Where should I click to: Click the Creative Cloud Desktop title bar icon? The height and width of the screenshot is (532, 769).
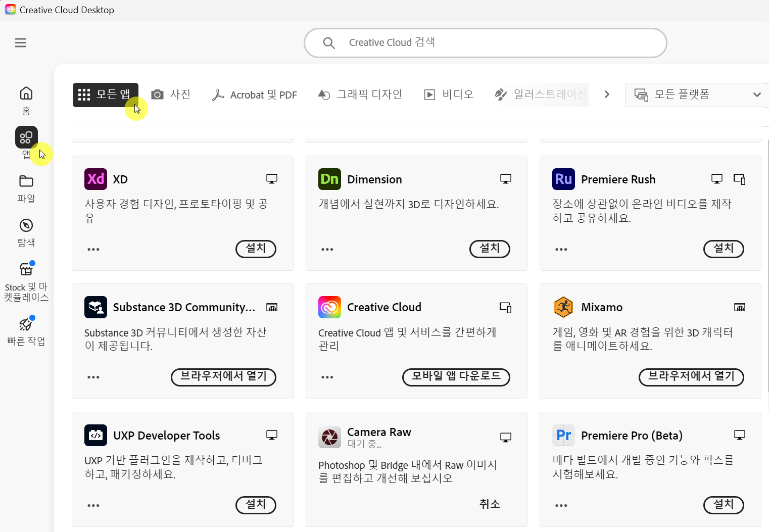click(11, 10)
